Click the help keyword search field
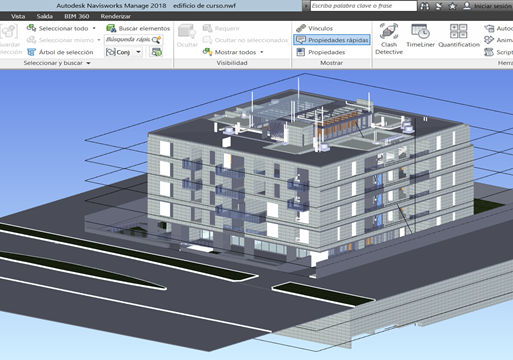The height and width of the screenshot is (360, 513). coord(364,6)
